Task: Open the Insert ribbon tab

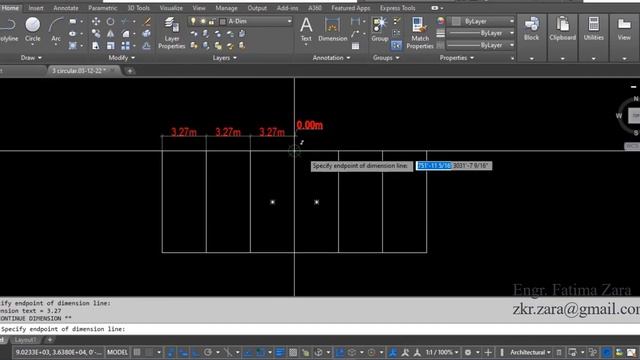Action: [x=36, y=8]
